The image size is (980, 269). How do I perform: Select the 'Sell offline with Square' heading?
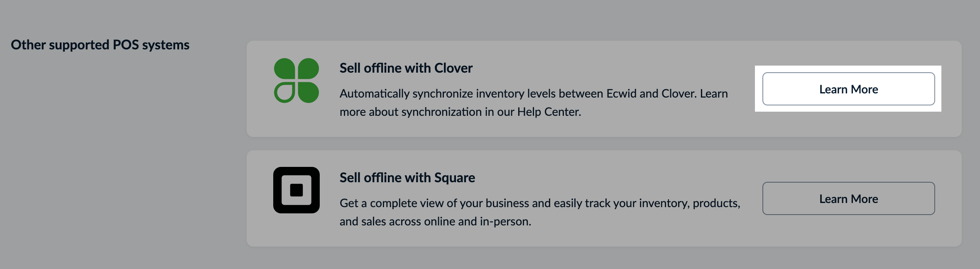pyautogui.click(x=407, y=177)
